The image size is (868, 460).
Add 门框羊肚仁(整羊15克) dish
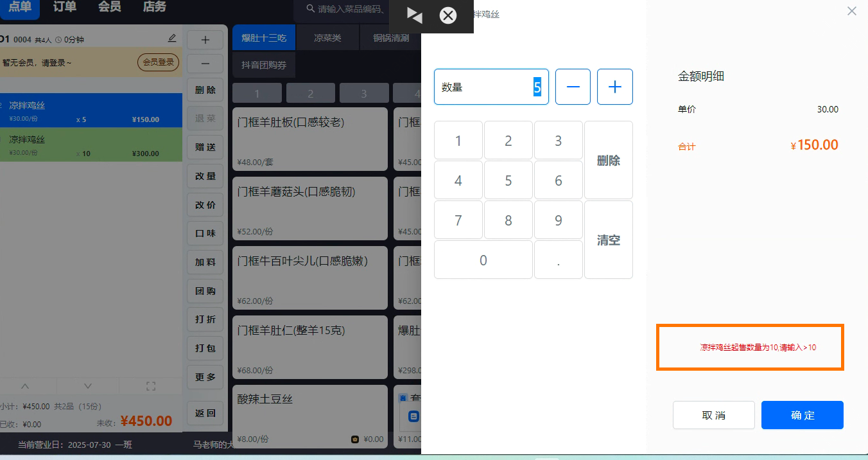(310, 348)
